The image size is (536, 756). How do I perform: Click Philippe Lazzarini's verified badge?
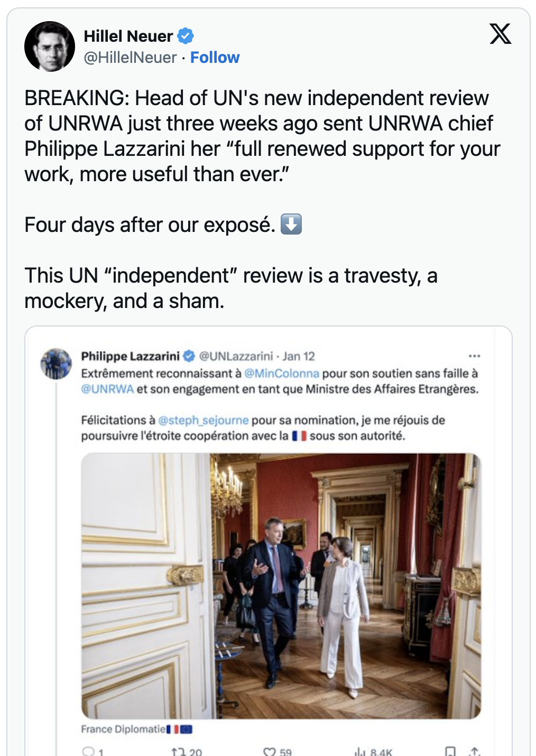coord(189,357)
